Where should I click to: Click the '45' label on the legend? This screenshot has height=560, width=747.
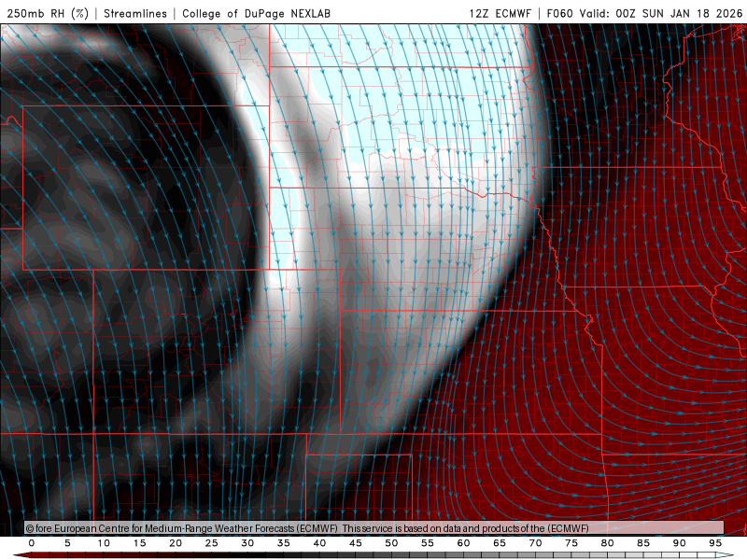click(x=356, y=543)
